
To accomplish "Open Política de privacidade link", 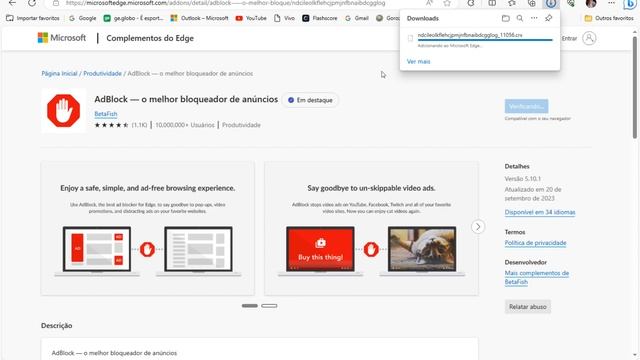I will (x=535, y=243).
